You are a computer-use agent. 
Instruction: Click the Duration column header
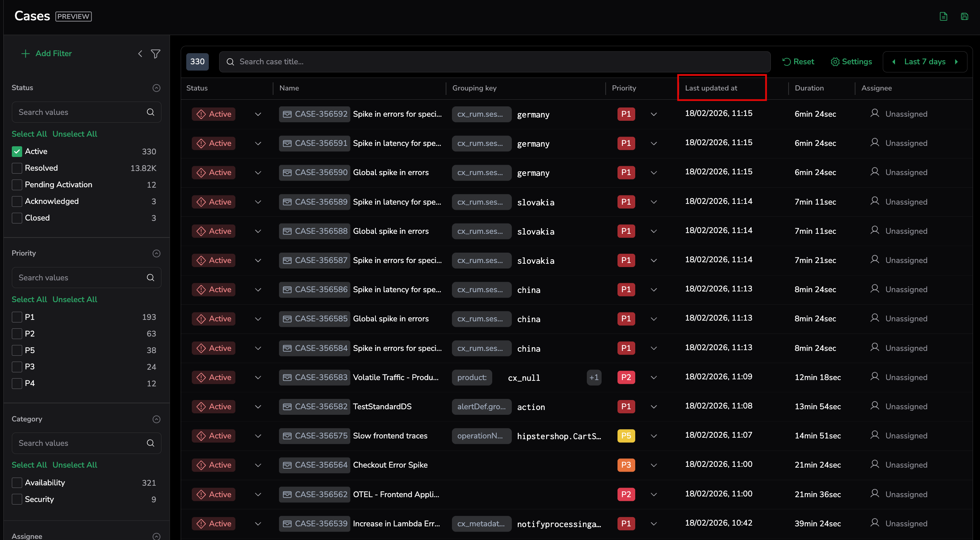pos(809,88)
